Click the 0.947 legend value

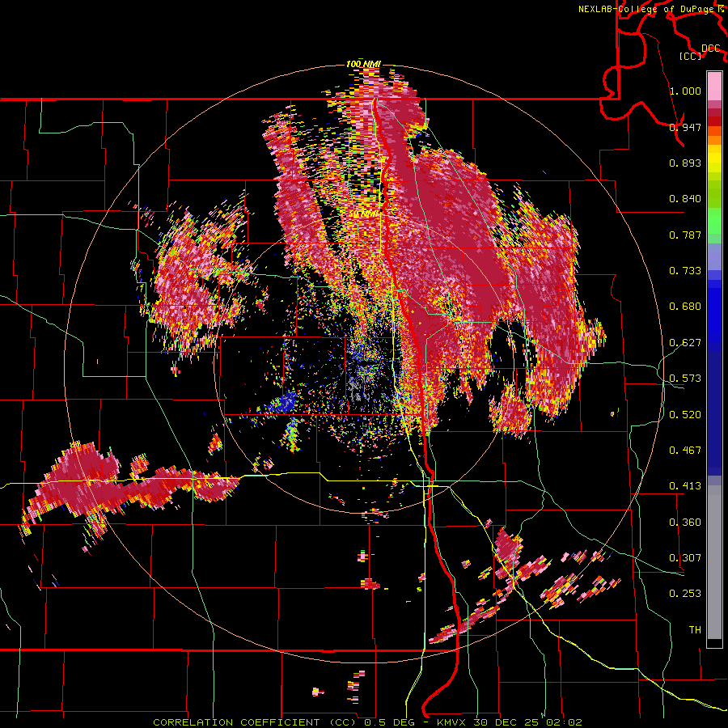[685, 127]
